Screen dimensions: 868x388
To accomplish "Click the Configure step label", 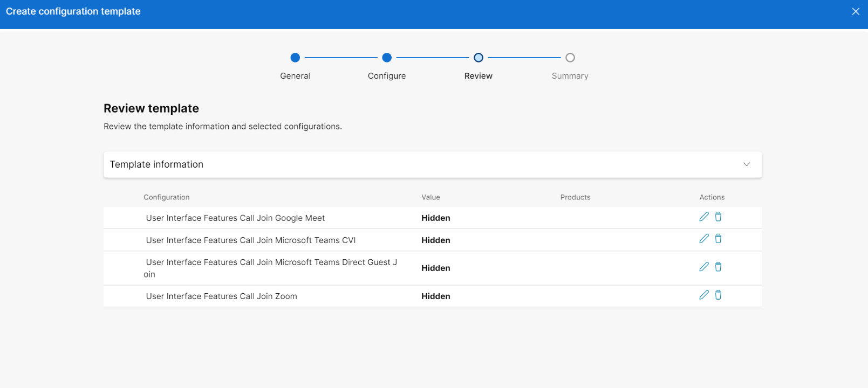I will 387,76.
